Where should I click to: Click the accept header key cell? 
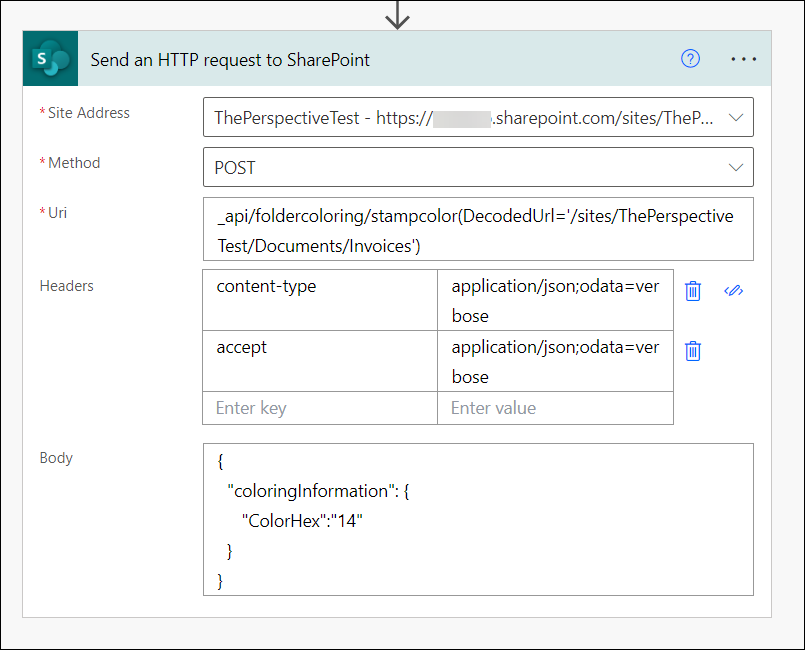320,361
